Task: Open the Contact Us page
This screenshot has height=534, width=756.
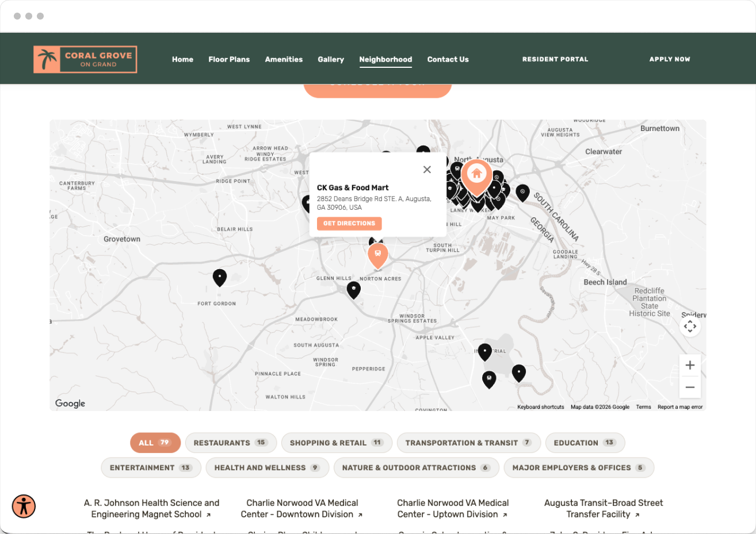Action: pos(448,59)
